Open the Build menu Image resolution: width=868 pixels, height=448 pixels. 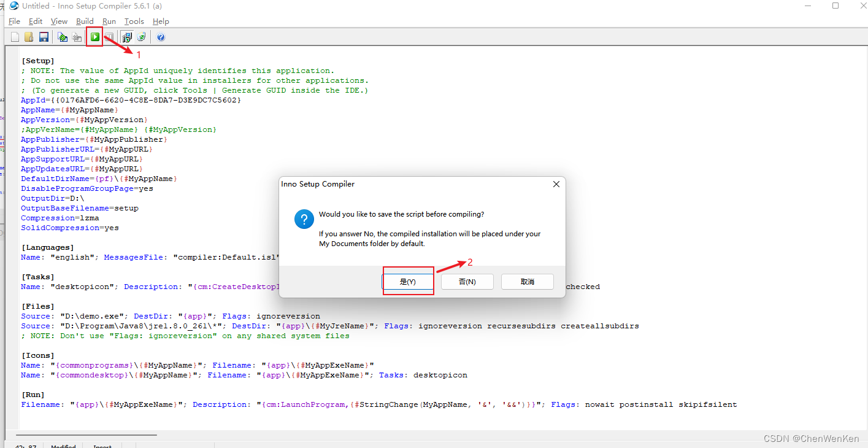85,21
